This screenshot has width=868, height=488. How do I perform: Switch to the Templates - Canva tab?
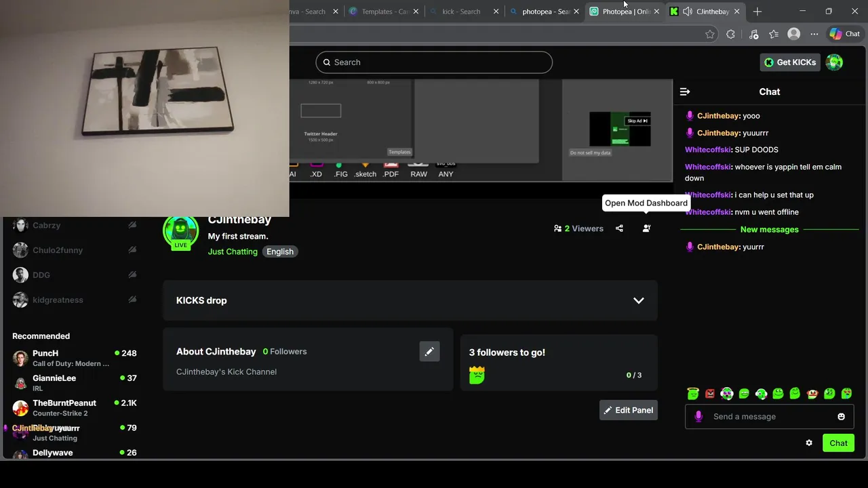tap(384, 12)
